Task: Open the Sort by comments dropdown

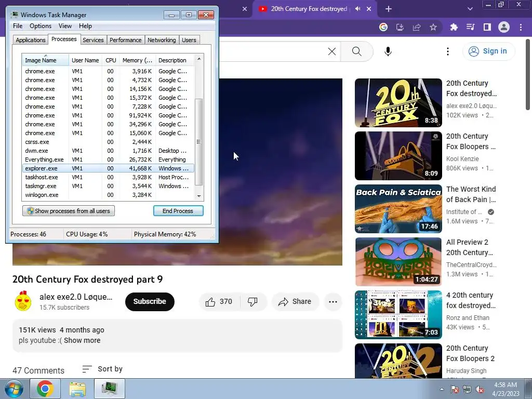Action: click(102, 369)
